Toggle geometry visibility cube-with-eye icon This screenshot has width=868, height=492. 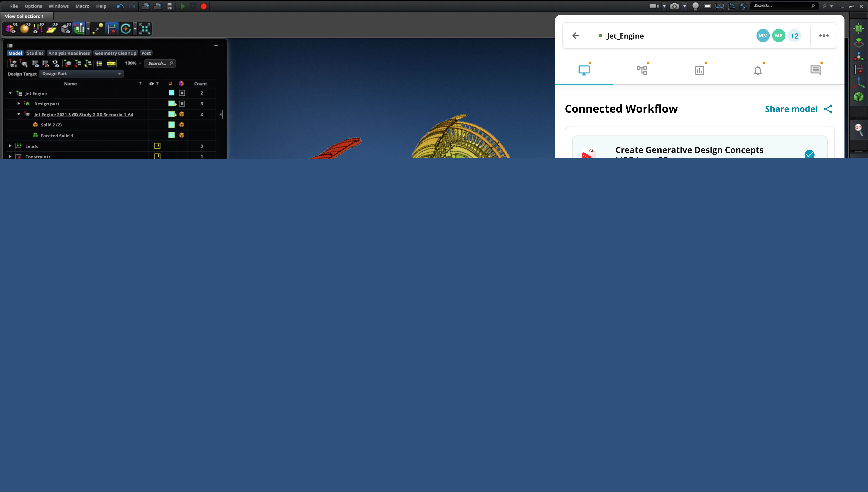pyautogui.click(x=11, y=28)
